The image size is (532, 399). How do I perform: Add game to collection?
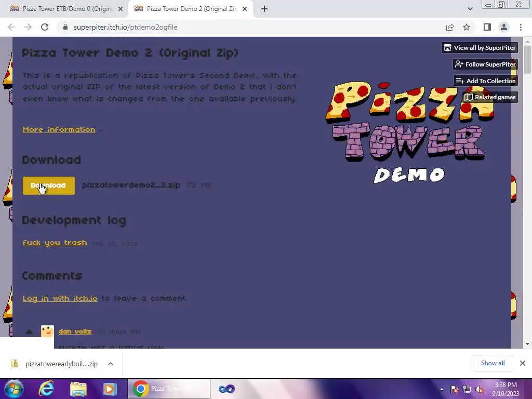click(486, 81)
